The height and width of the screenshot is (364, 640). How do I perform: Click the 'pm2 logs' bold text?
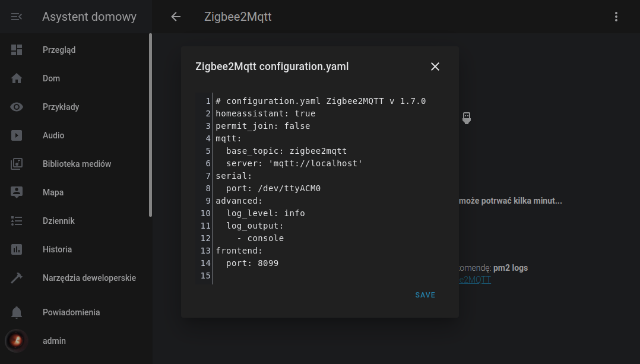(511, 268)
